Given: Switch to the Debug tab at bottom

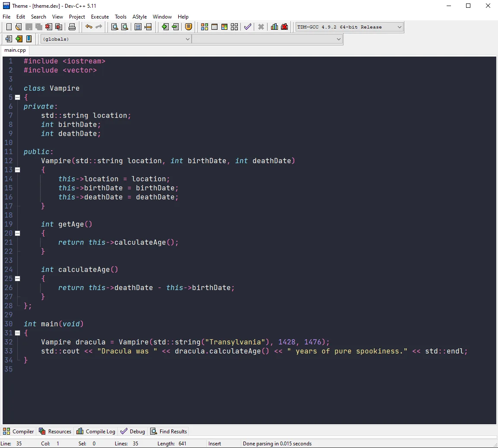Looking at the screenshot, I should (132, 431).
